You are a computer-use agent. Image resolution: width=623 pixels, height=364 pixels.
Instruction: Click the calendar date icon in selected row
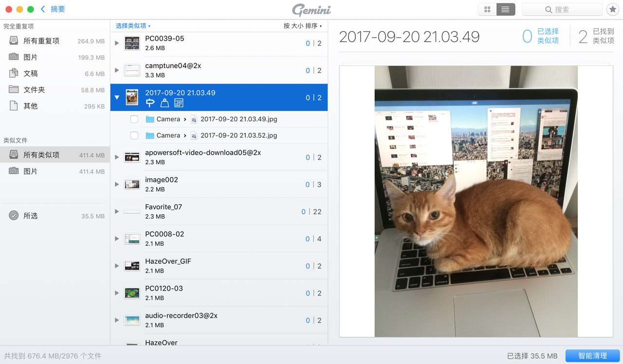(x=179, y=103)
